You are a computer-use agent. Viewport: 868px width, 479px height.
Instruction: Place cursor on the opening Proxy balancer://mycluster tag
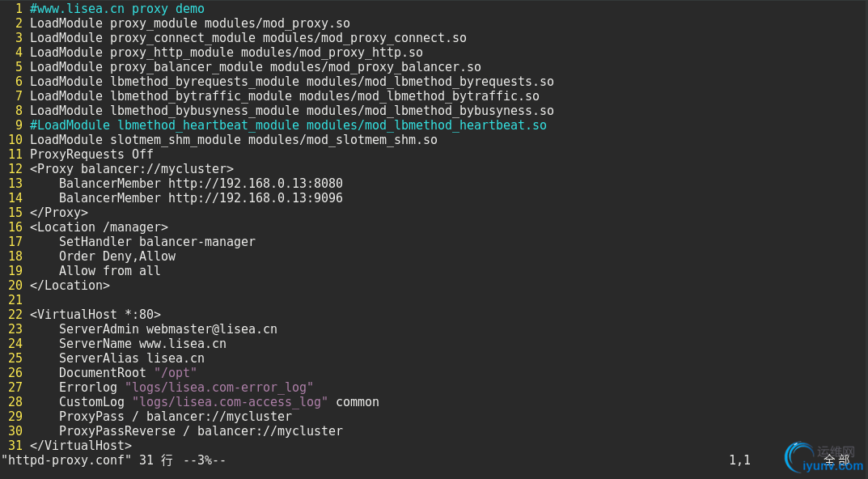pyautogui.click(x=132, y=169)
